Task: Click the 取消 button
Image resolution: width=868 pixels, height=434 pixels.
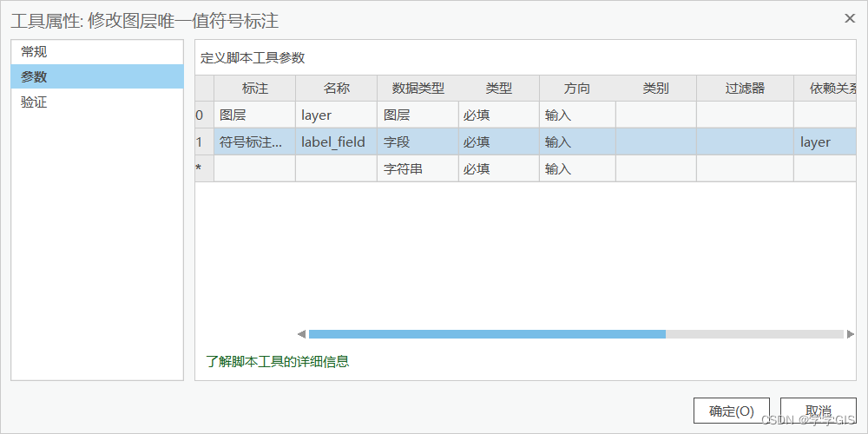Action: [x=819, y=411]
